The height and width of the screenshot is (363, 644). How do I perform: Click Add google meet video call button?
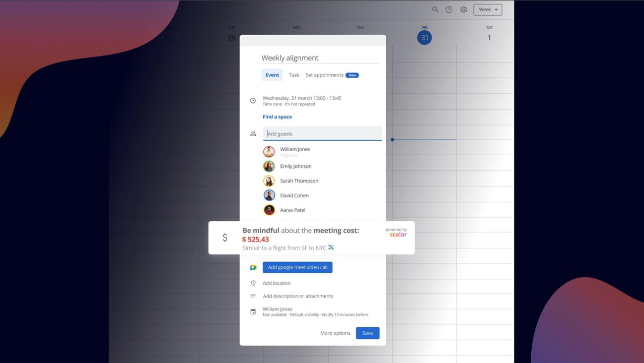coord(297,268)
